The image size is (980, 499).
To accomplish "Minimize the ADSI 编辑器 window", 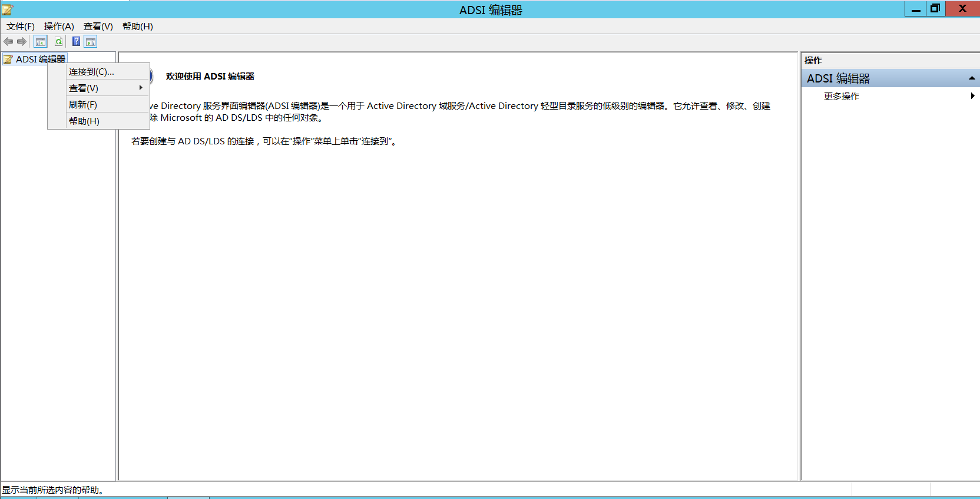I will click(x=916, y=8).
